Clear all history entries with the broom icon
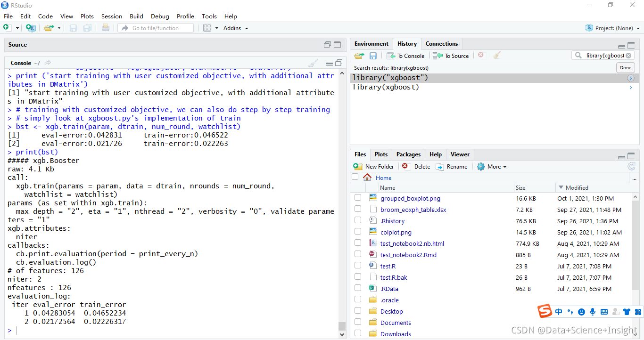The image size is (644, 340). tap(497, 55)
